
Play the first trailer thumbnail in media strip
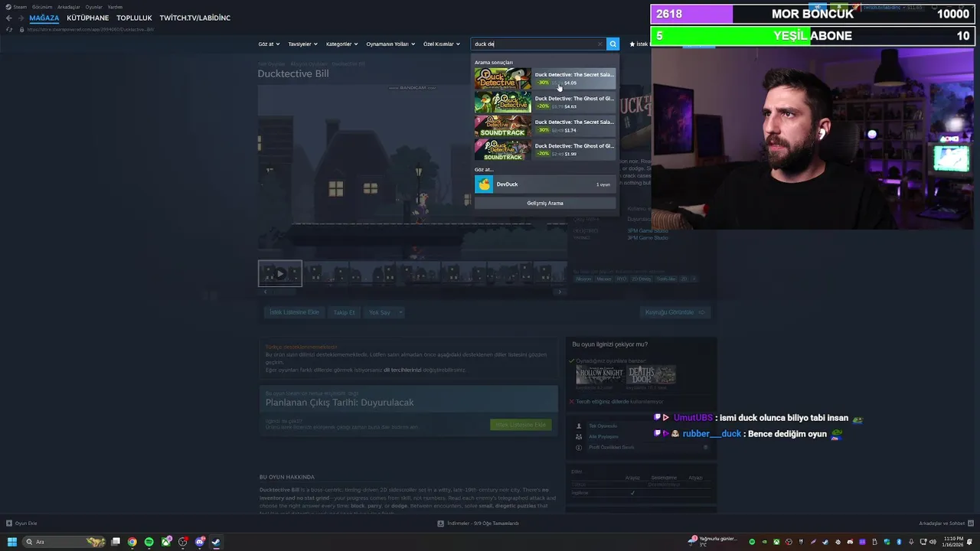(x=280, y=273)
